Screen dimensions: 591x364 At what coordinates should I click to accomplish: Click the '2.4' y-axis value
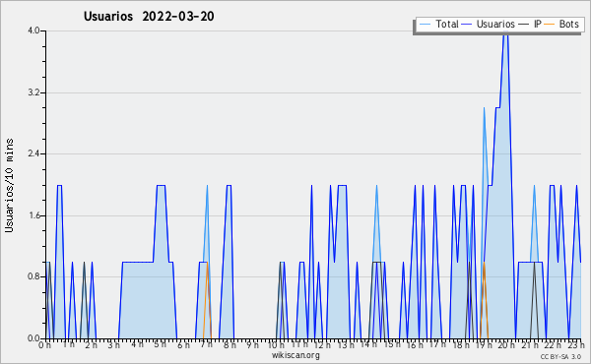point(33,153)
